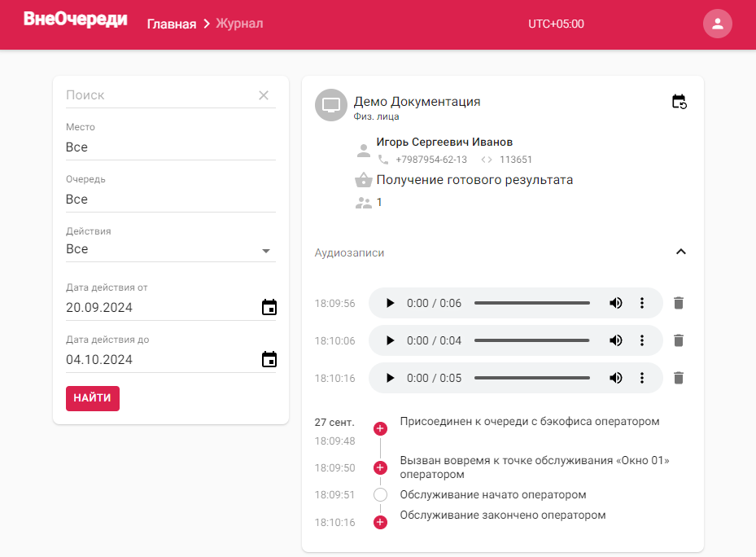Click the phone icon by +7987954-62-13
The image size is (756, 557).
pyautogui.click(x=383, y=160)
